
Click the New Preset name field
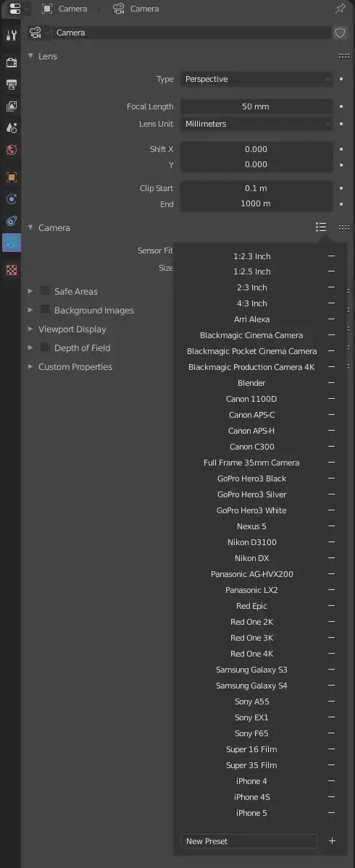[x=249, y=841]
